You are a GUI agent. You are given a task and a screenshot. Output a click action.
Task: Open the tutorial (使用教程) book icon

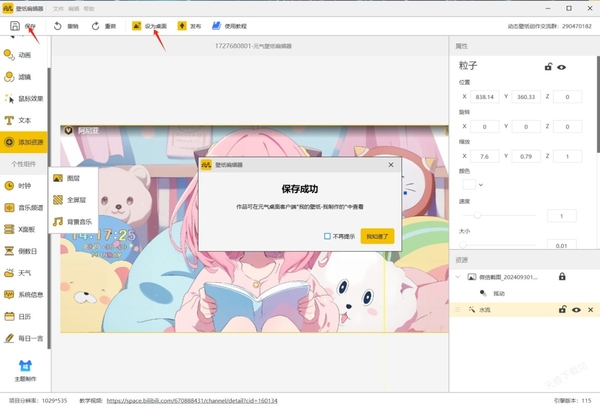[x=216, y=26]
